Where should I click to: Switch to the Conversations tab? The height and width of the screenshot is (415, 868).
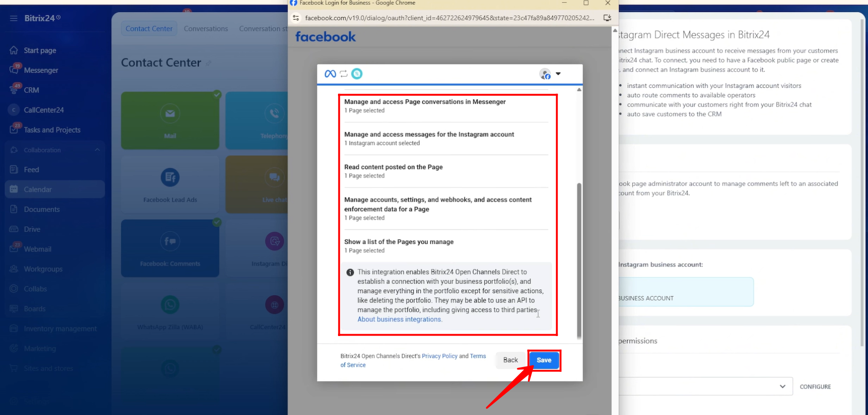[206, 29]
